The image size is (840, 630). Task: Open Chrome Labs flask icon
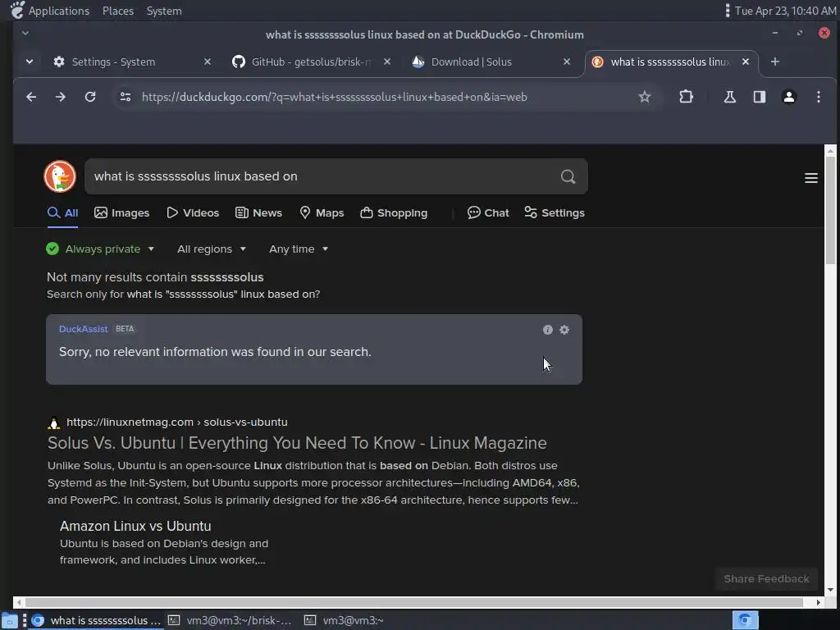[x=729, y=97]
